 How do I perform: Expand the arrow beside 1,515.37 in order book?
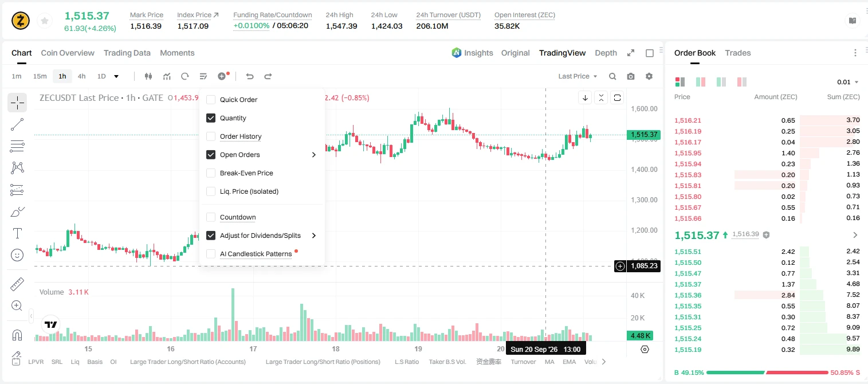click(x=855, y=235)
